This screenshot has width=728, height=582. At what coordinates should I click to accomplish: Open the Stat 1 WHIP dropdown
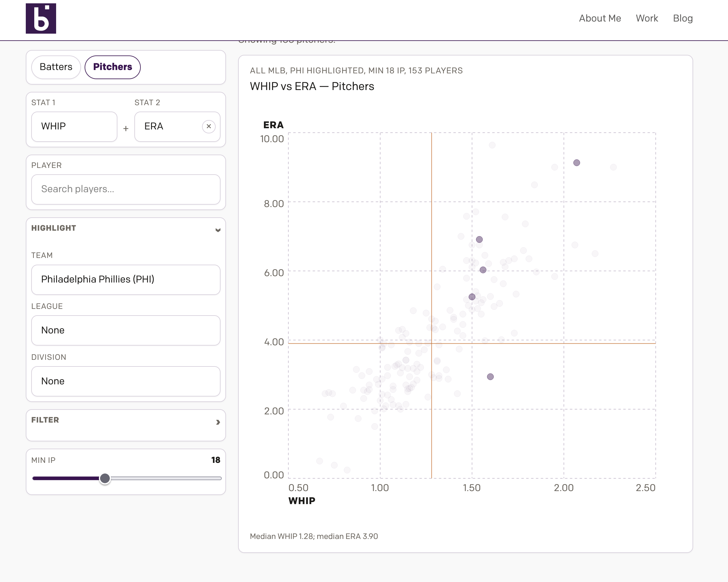tap(74, 126)
